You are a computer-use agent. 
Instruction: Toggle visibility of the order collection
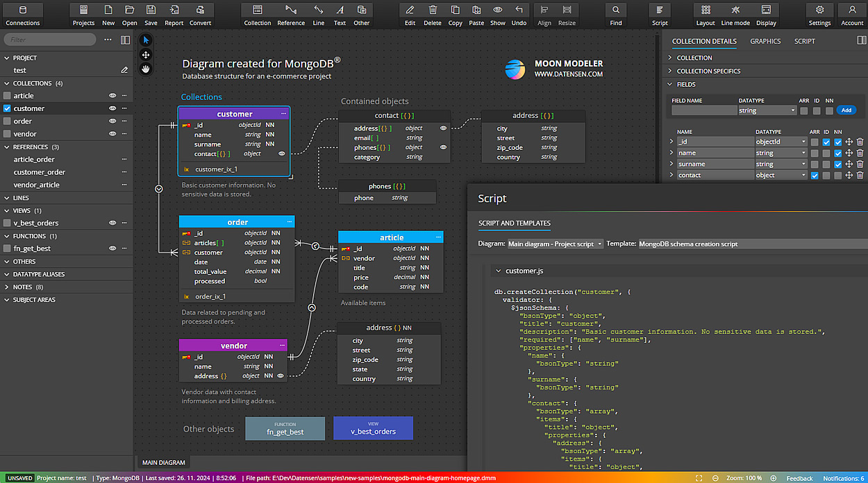pyautogui.click(x=112, y=121)
